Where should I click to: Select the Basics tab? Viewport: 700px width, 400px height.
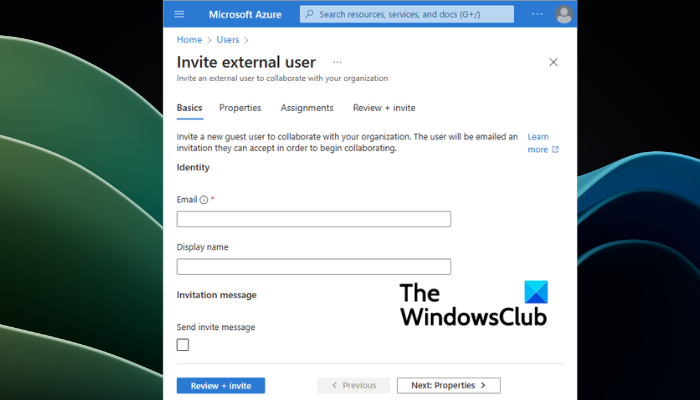point(189,108)
